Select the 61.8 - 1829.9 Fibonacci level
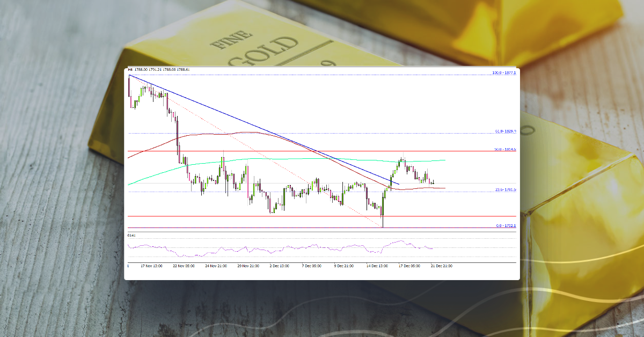 [505, 130]
